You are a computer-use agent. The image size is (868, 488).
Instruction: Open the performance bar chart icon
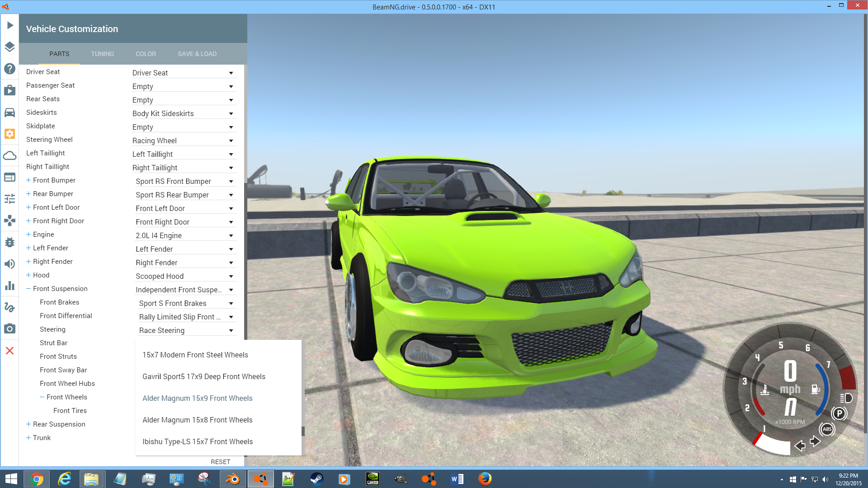coord(10,286)
